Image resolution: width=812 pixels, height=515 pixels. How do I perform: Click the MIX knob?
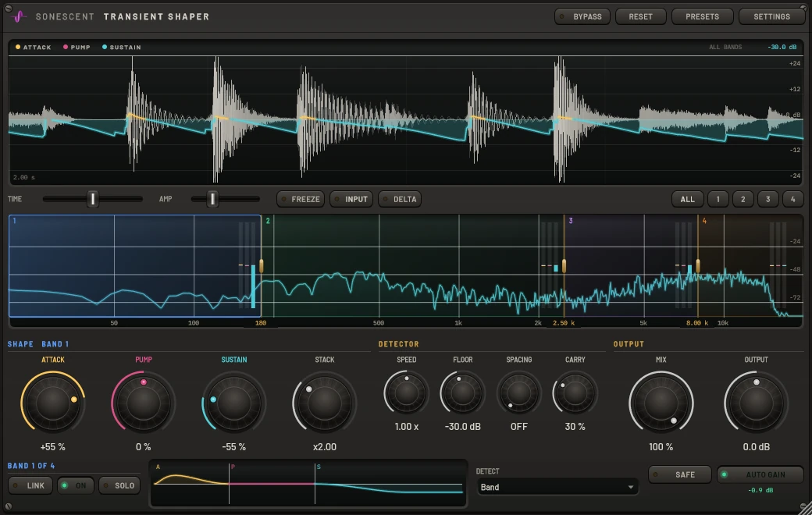coord(661,403)
